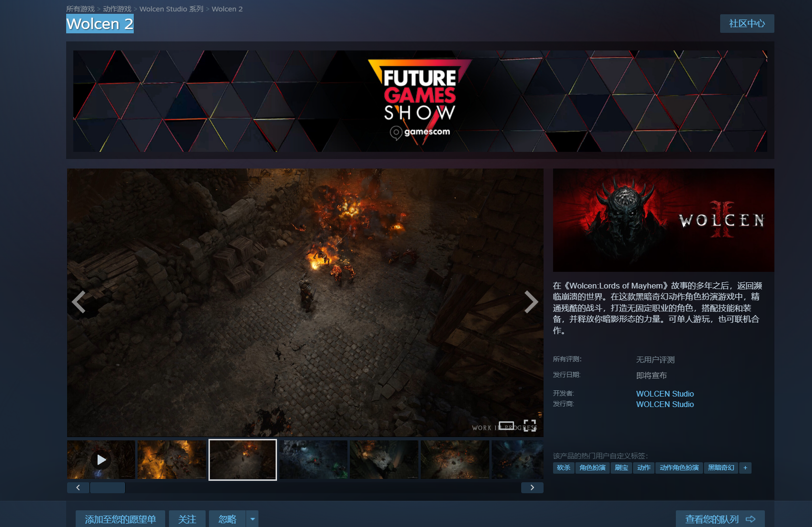Select the 动作角色扮演 tag
The height and width of the screenshot is (527, 812).
[679, 468]
